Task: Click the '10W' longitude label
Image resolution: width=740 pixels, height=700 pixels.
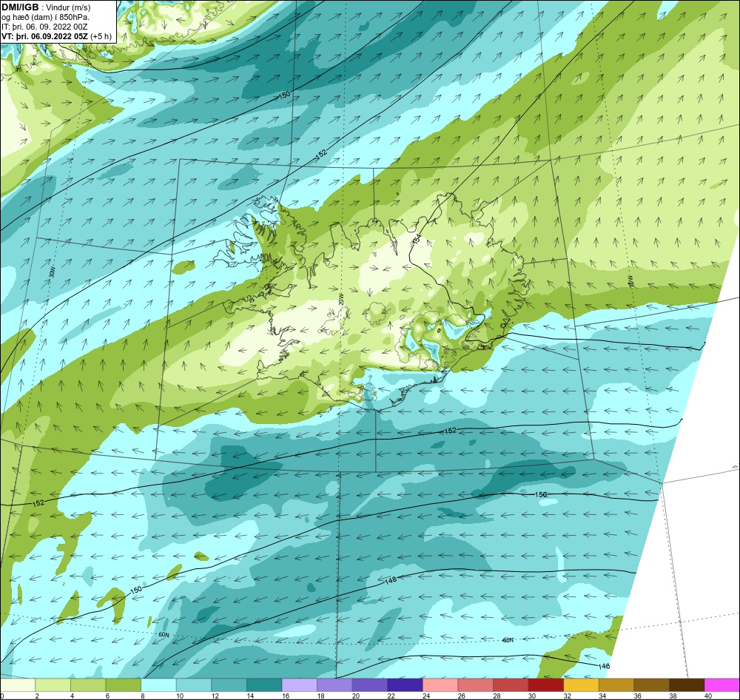Action: click(x=630, y=280)
